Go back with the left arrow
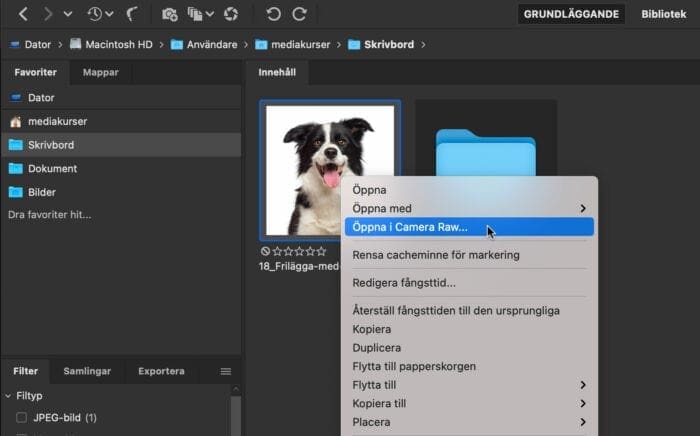700x436 pixels. coord(23,14)
